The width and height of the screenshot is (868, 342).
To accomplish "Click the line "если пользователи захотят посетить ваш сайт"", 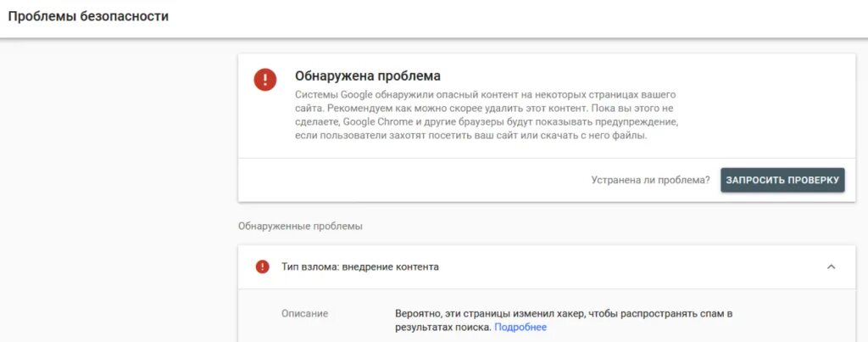I will click(470, 136).
